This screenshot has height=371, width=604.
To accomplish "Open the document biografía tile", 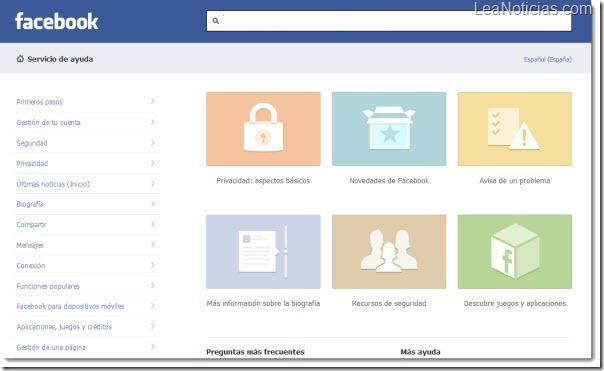I will pos(263,252).
